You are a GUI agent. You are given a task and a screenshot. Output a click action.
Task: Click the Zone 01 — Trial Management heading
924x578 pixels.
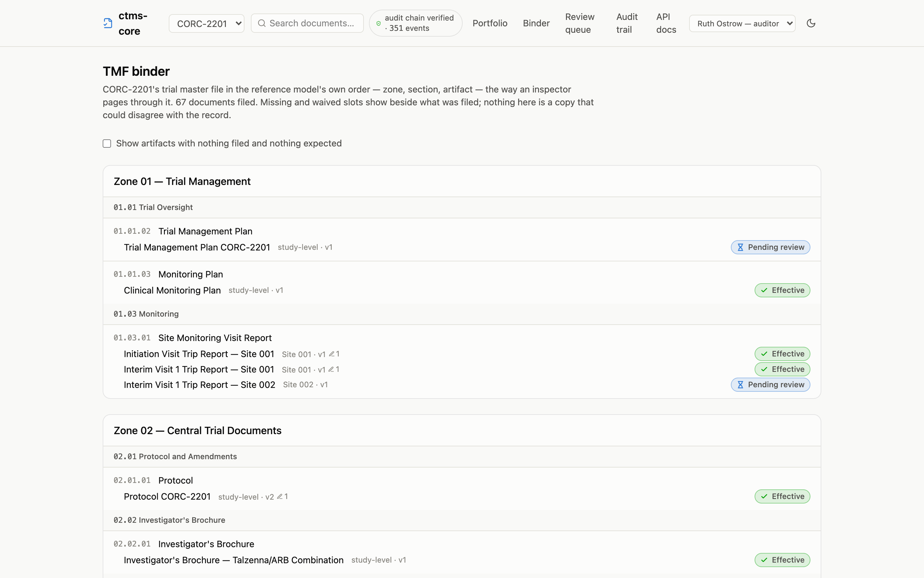tap(182, 181)
